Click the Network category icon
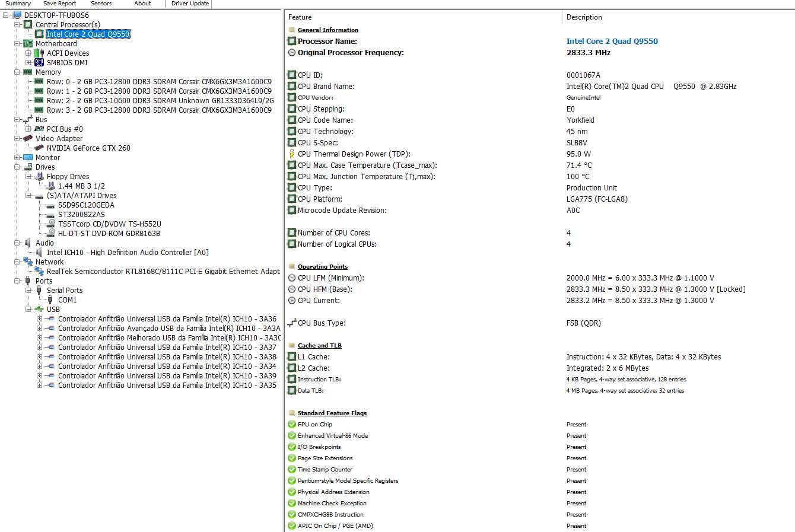The height and width of the screenshot is (532, 795). point(28,262)
